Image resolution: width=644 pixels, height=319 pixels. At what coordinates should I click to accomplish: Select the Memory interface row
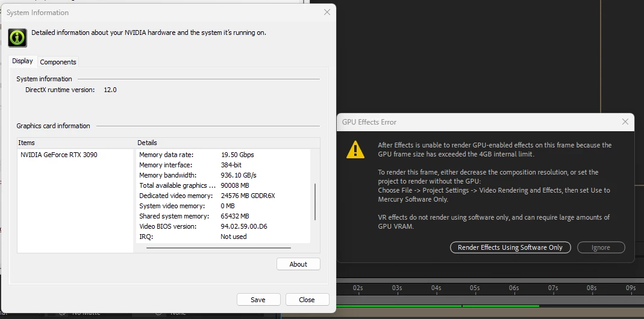coord(224,165)
